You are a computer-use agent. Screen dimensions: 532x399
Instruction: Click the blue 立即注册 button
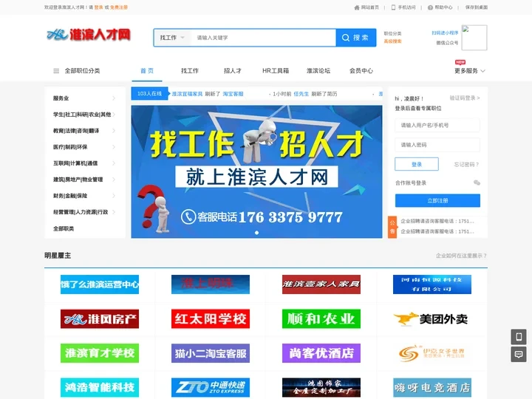coord(437,200)
